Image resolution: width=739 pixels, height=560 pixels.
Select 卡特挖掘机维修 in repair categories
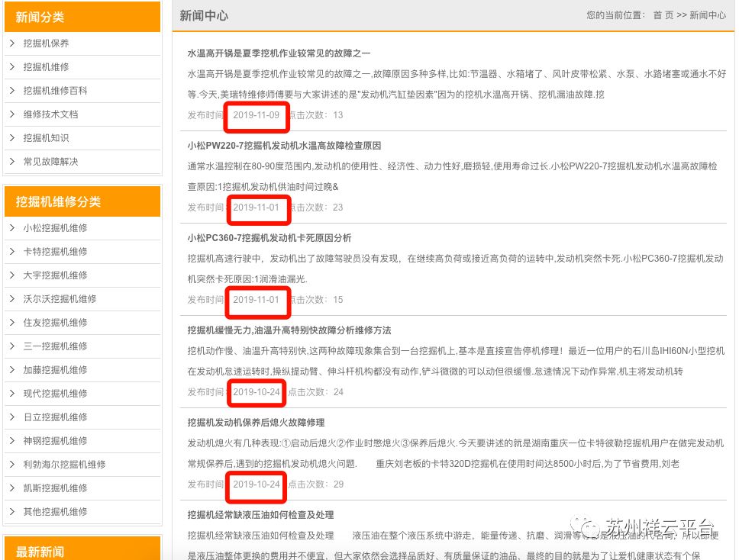coord(55,252)
